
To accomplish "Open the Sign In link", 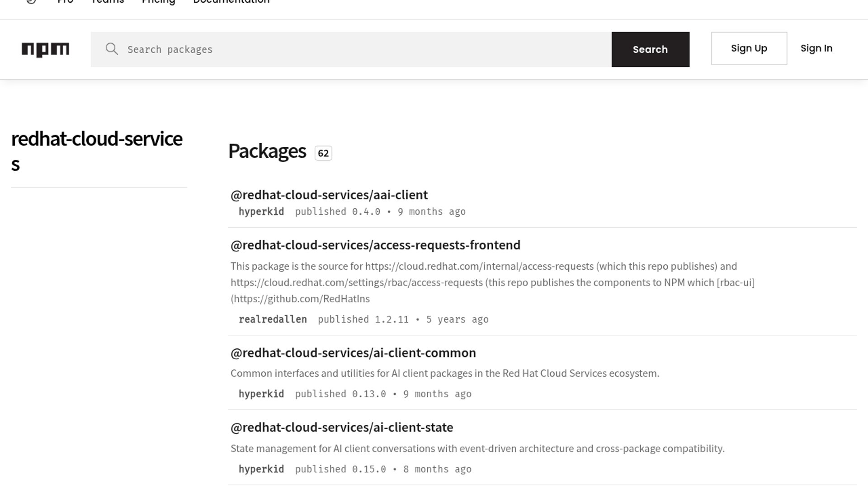I will 816,48.
